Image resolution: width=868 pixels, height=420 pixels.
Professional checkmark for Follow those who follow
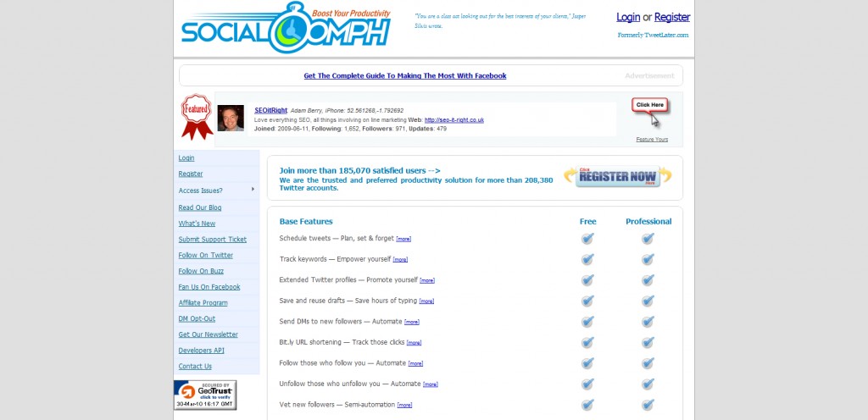[648, 363]
